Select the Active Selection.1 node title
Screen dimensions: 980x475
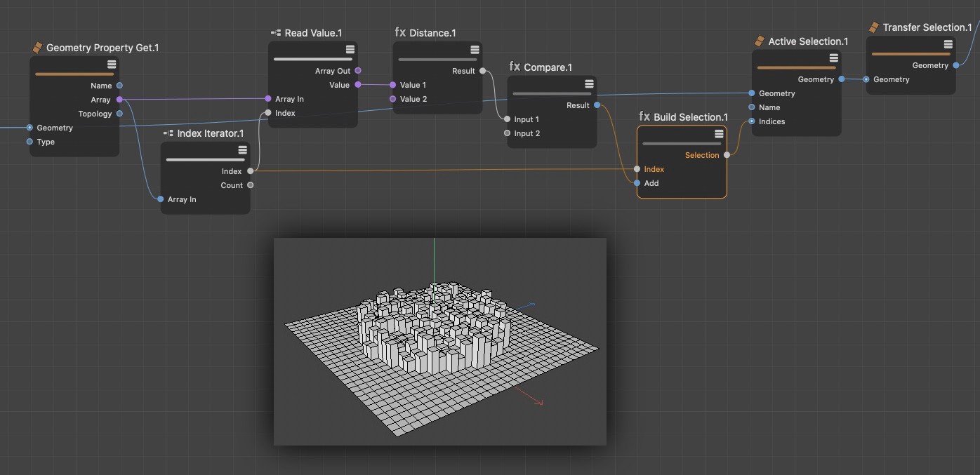pos(808,41)
